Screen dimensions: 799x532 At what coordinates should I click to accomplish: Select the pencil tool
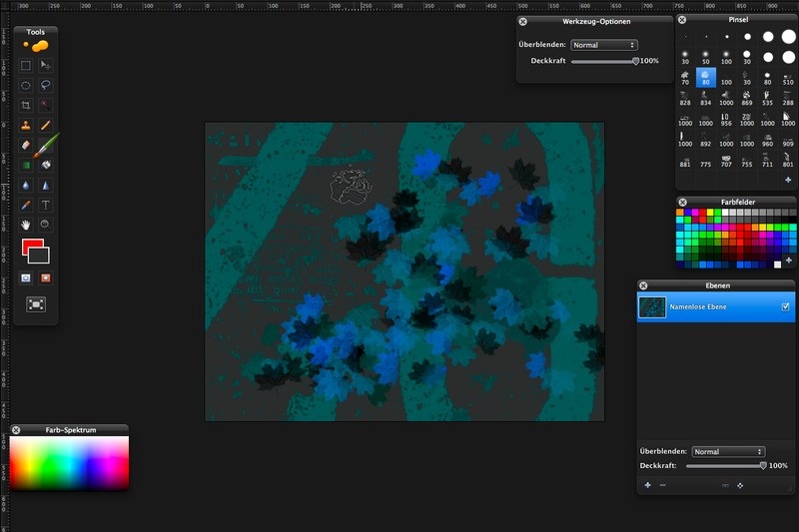point(46,125)
